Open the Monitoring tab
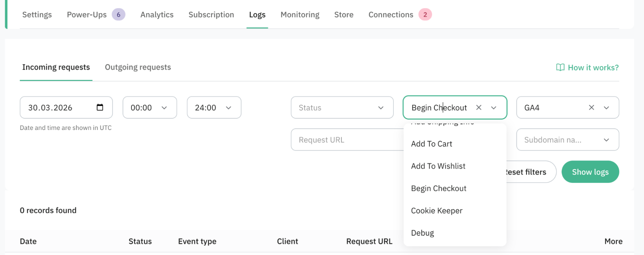644x255 pixels. pos(300,15)
